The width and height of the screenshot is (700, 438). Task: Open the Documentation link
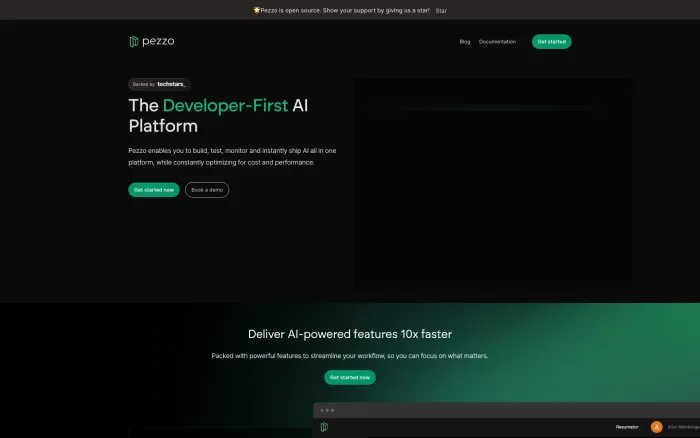click(x=497, y=42)
